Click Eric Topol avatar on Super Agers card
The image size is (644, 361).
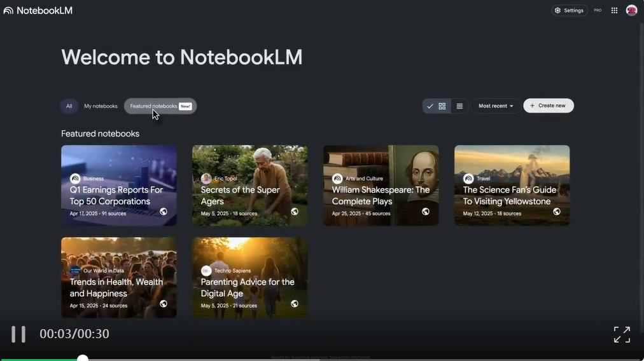pyautogui.click(x=206, y=179)
